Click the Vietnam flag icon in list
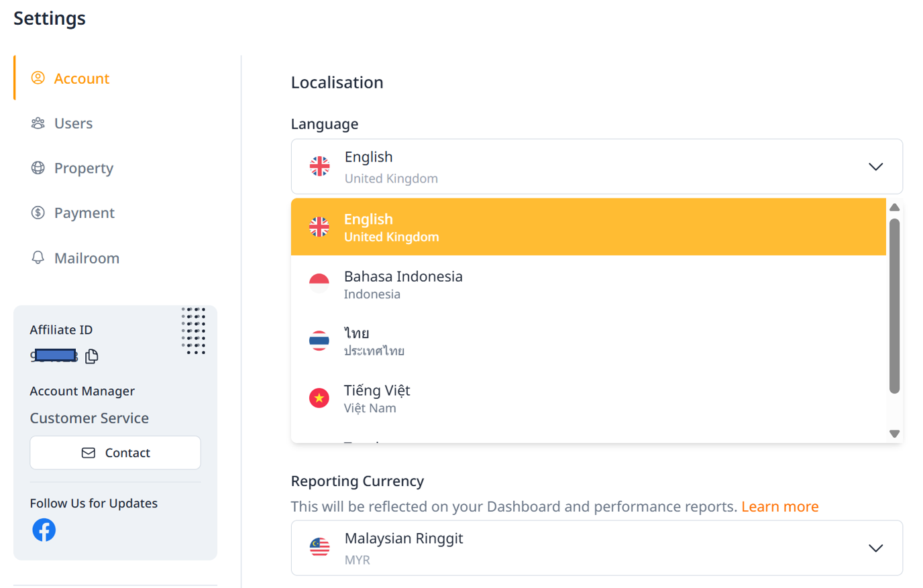Screen dimensions: 923x588 click(x=319, y=398)
